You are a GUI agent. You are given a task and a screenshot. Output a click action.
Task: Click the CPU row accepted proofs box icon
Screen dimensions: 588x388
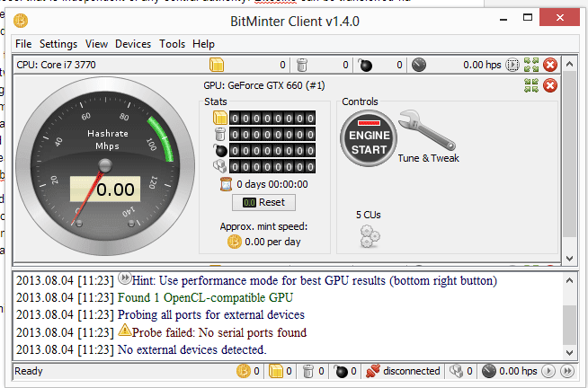(217, 65)
